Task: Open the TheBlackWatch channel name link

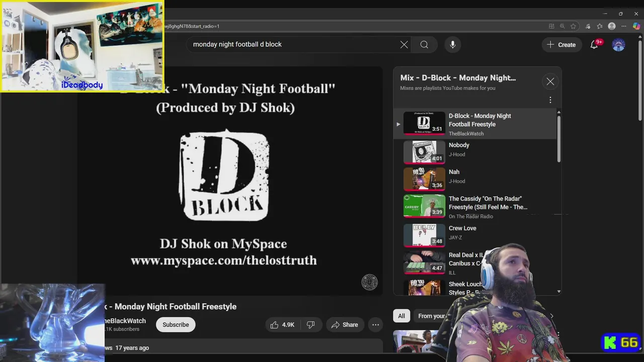Action: pos(125,321)
